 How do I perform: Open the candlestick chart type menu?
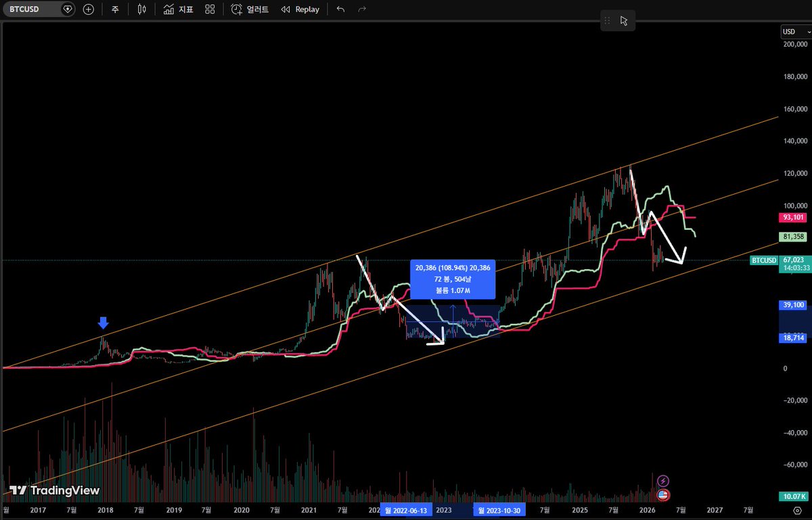[141, 9]
